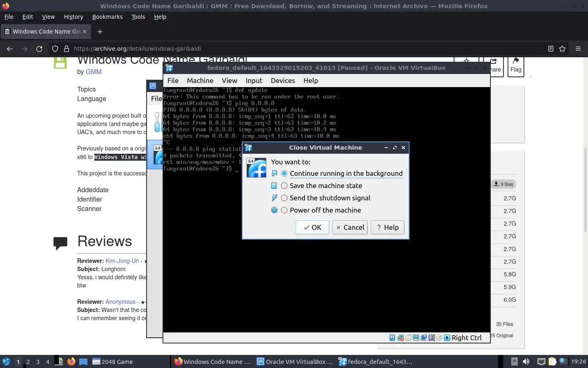The image size is (588, 368).
Task: Open Firefox's Edit menu
Action: tap(28, 17)
